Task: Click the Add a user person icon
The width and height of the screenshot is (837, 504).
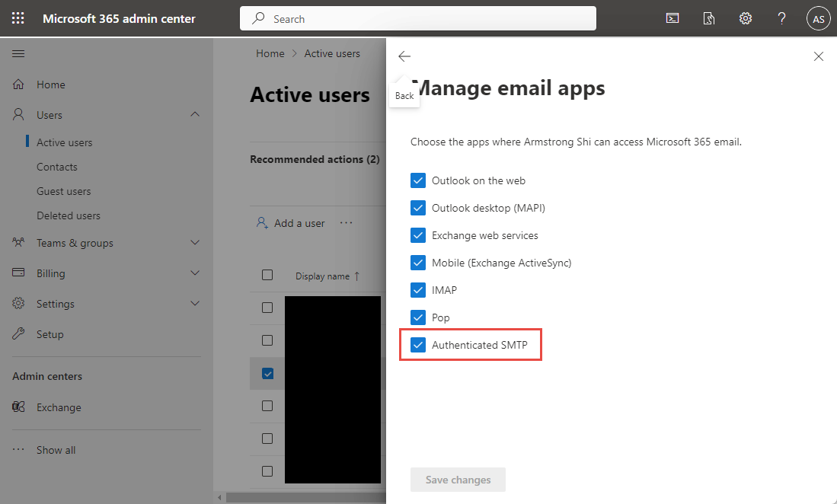Action: point(262,223)
